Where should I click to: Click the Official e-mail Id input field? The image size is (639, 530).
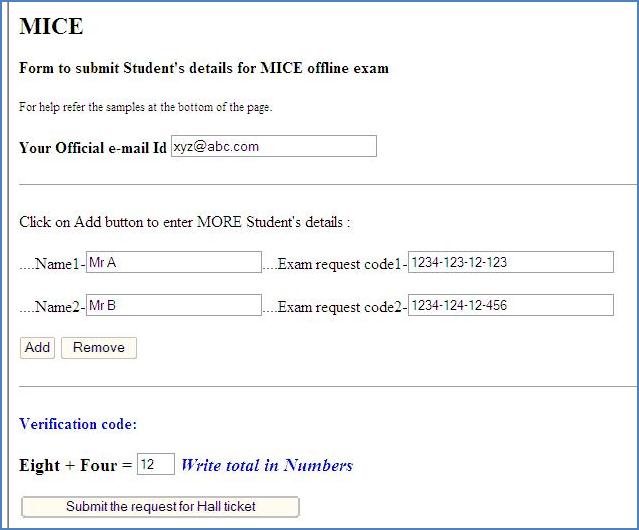pos(274,146)
